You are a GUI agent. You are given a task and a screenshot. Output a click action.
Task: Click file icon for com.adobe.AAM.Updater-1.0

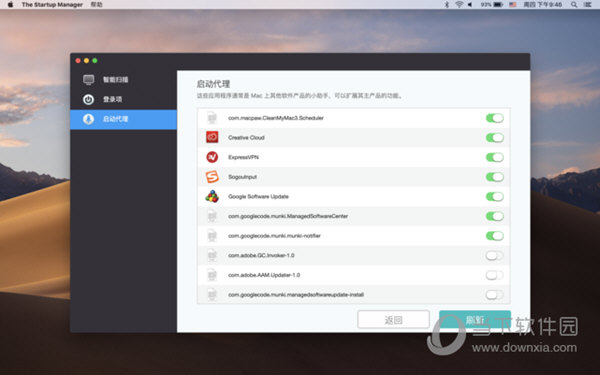pos(212,275)
